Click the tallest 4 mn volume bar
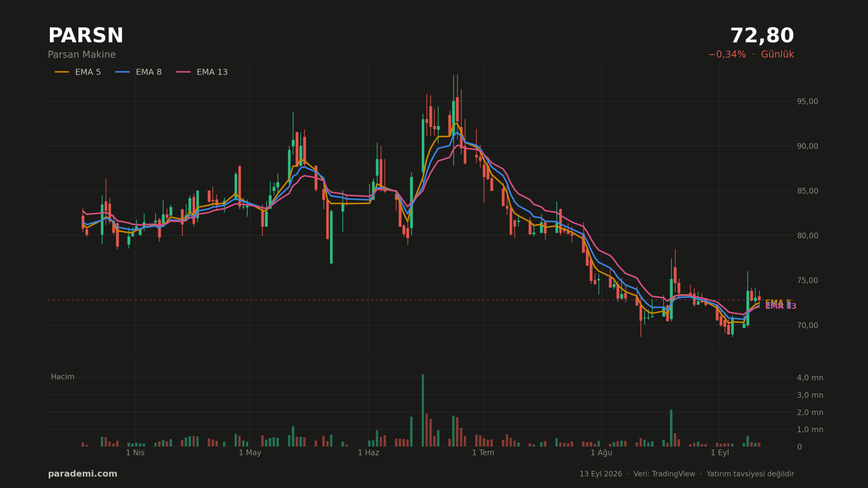This screenshot has width=868, height=488. click(x=423, y=410)
